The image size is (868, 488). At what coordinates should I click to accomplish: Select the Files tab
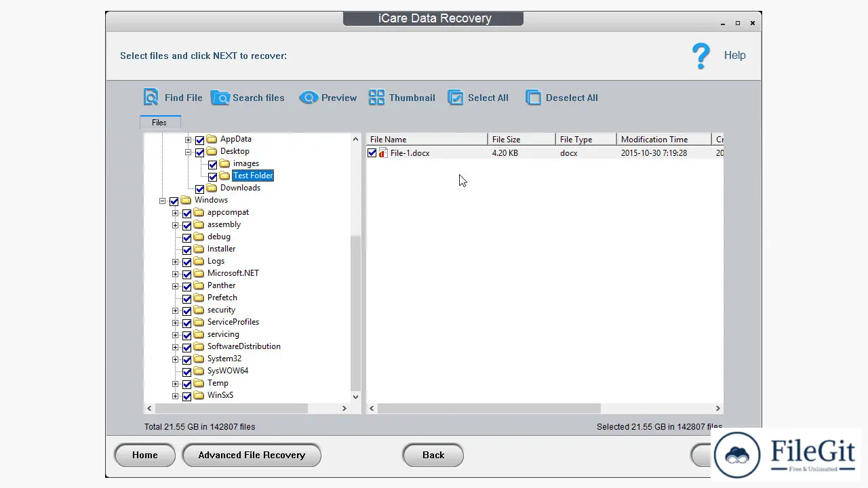[160, 123]
